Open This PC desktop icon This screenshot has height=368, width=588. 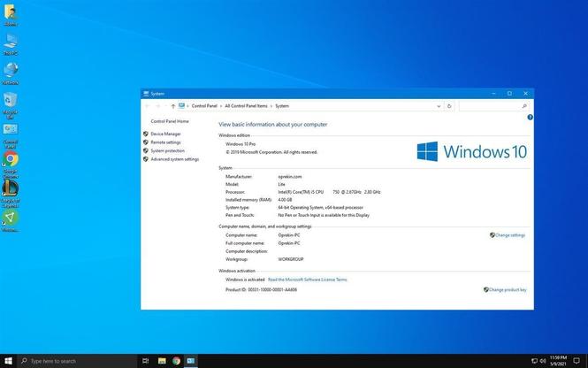(11, 44)
